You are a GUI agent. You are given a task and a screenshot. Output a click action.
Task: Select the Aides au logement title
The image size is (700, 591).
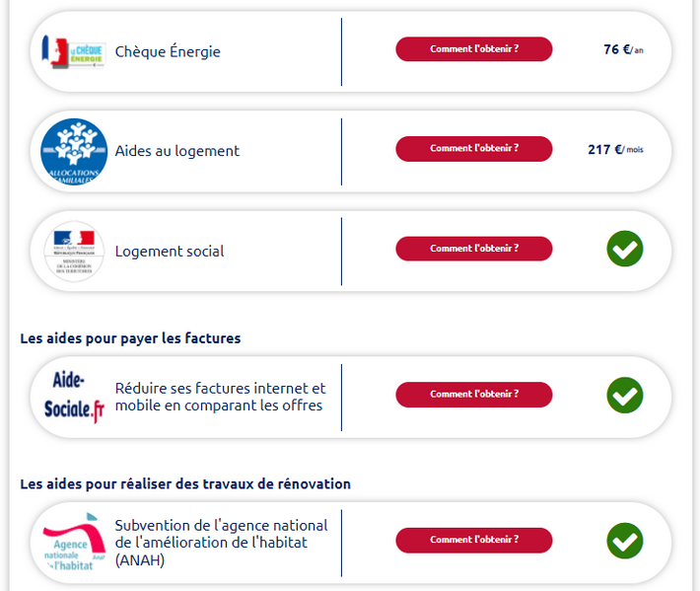(177, 151)
